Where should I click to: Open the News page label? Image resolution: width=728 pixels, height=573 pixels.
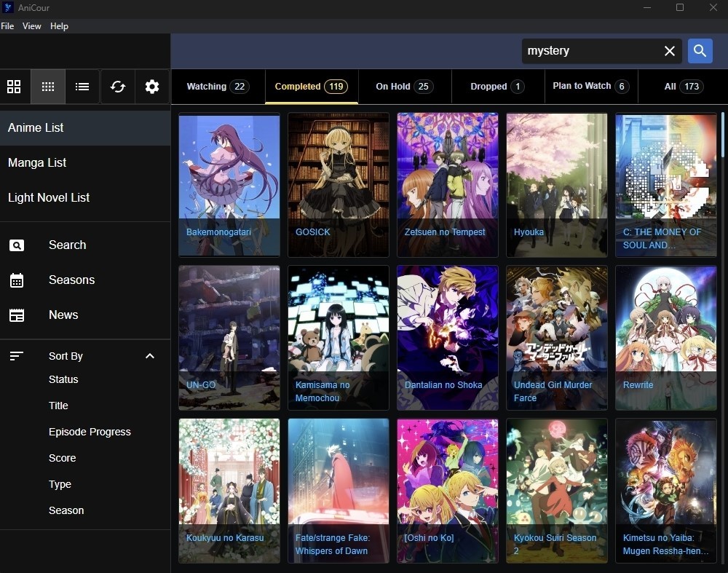(63, 315)
